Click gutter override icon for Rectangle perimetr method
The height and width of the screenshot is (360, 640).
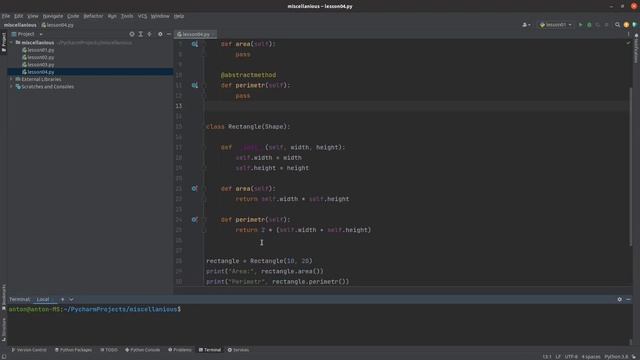(x=195, y=220)
